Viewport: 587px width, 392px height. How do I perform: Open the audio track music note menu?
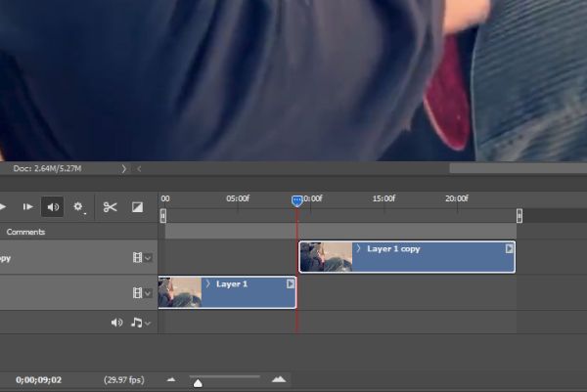click(x=141, y=323)
